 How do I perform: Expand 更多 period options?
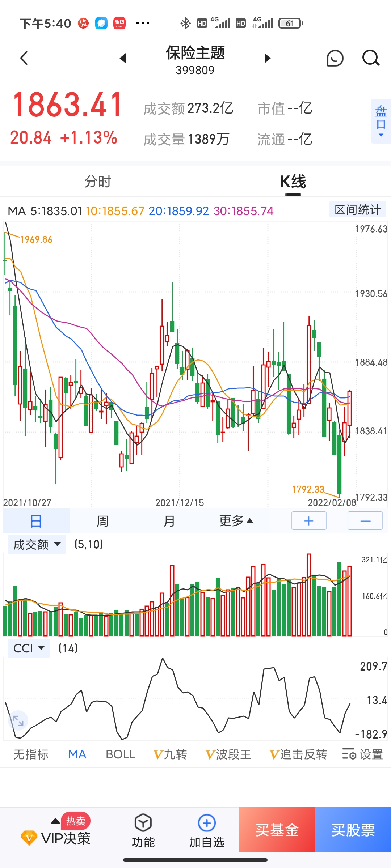pos(236,521)
